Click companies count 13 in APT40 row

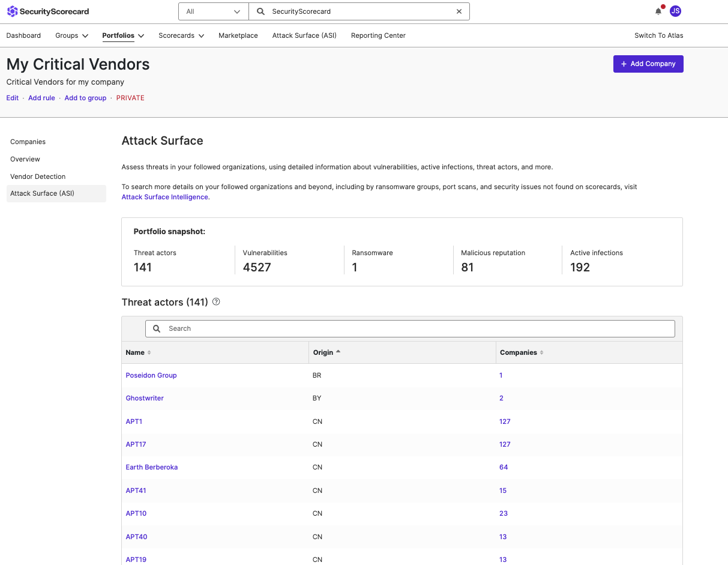point(503,537)
